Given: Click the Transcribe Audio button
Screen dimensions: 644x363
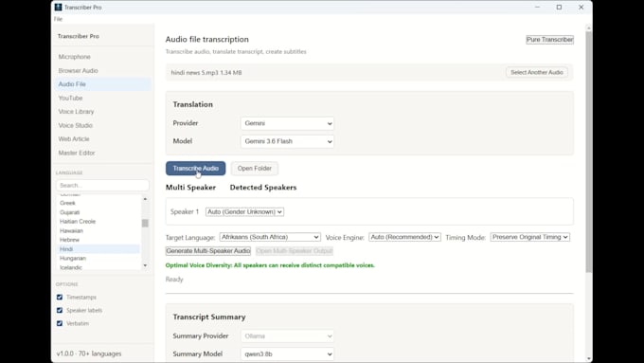Looking at the screenshot, I should [195, 168].
